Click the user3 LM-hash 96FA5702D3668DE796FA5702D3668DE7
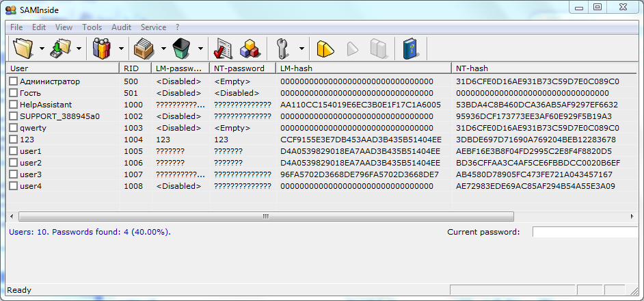 pyautogui.click(x=360, y=174)
